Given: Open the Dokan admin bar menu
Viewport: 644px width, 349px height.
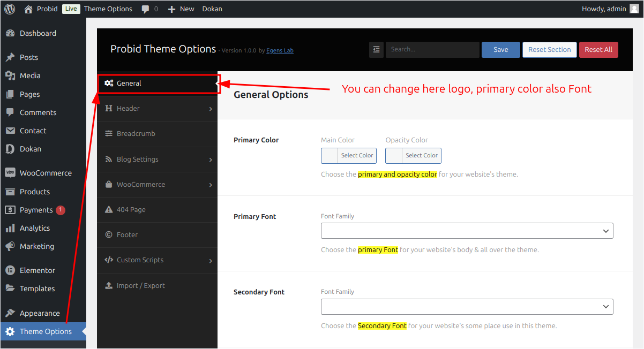Looking at the screenshot, I should [212, 9].
